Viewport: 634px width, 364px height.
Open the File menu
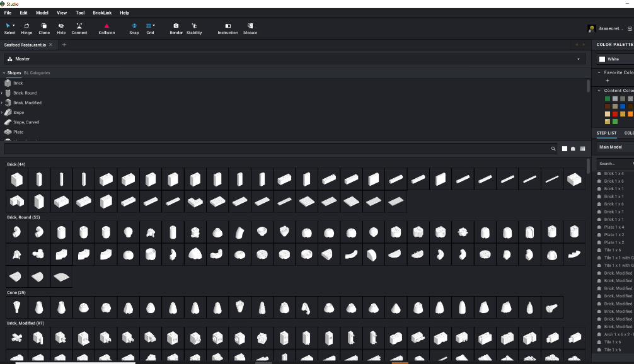pyautogui.click(x=8, y=13)
